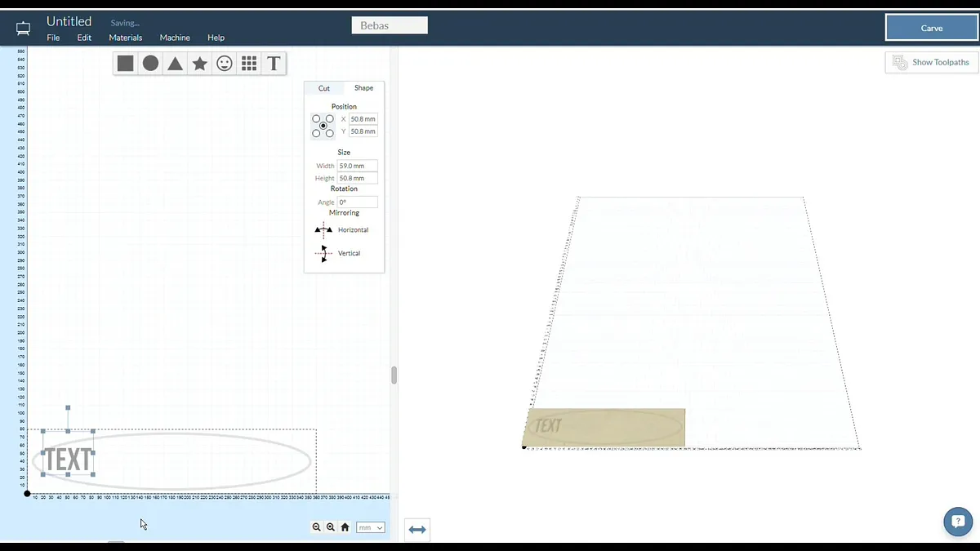Open the apps grid tool
Screen dimensions: 980x551
[249, 64]
